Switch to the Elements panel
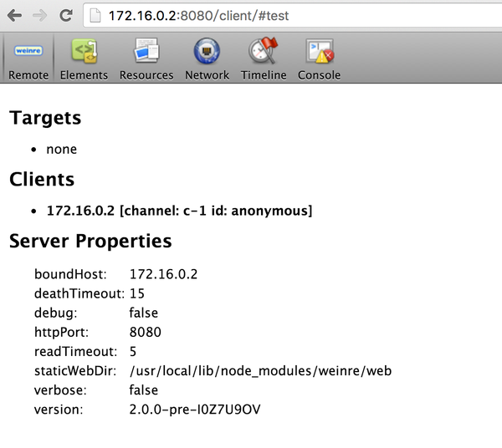 point(84,59)
